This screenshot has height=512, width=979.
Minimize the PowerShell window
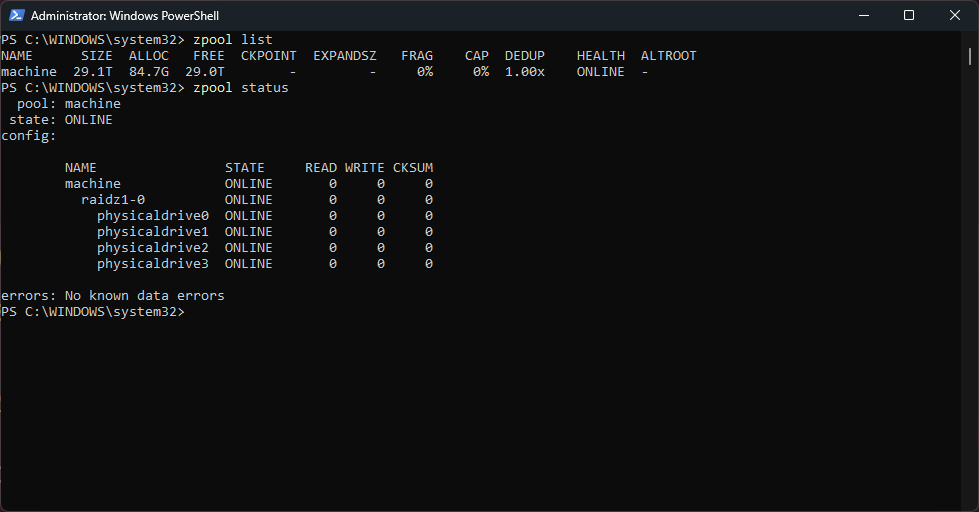pyautogui.click(x=863, y=15)
